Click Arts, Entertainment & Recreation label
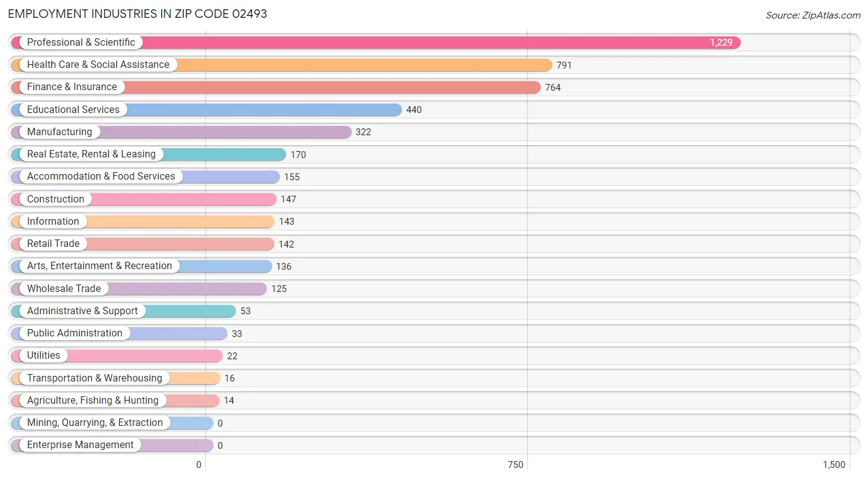The image size is (868, 479). (x=99, y=266)
